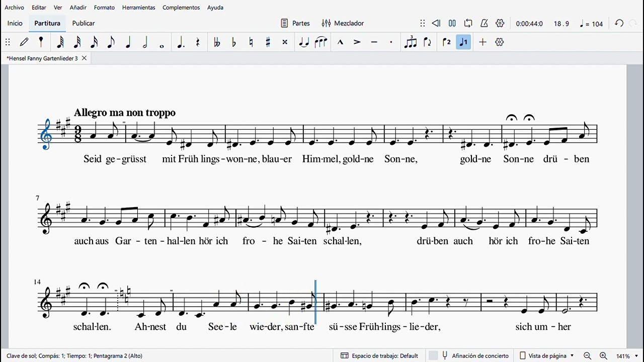Open the Partes dialog

click(x=295, y=23)
